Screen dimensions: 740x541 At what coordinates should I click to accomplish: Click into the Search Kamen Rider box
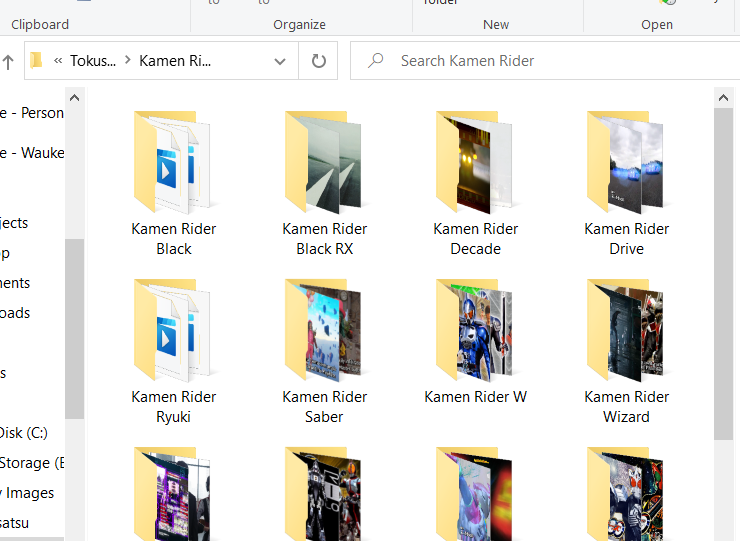545,60
